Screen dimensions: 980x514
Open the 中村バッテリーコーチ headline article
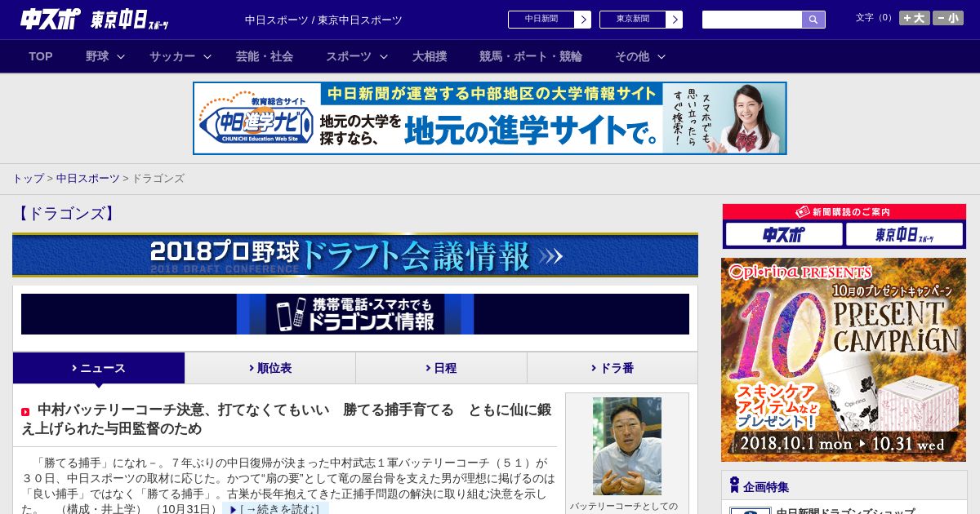pos(287,419)
